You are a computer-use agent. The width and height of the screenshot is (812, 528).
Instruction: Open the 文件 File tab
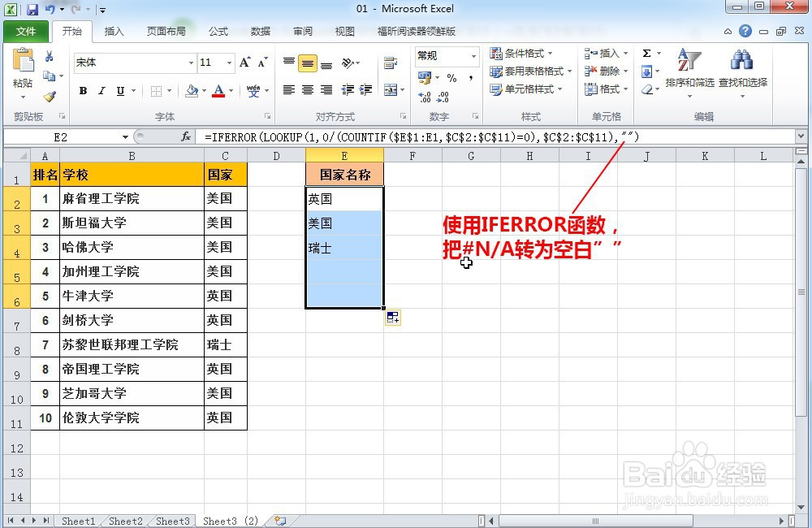click(26, 32)
